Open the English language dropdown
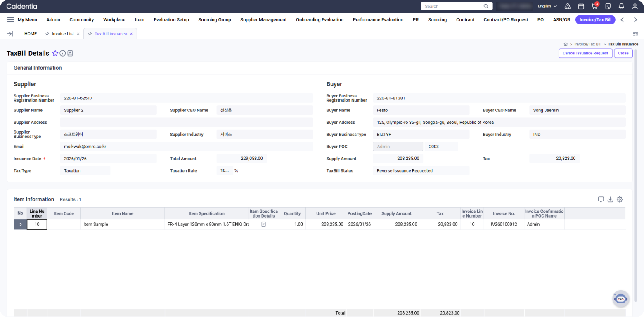This screenshot has width=644, height=317. click(547, 7)
